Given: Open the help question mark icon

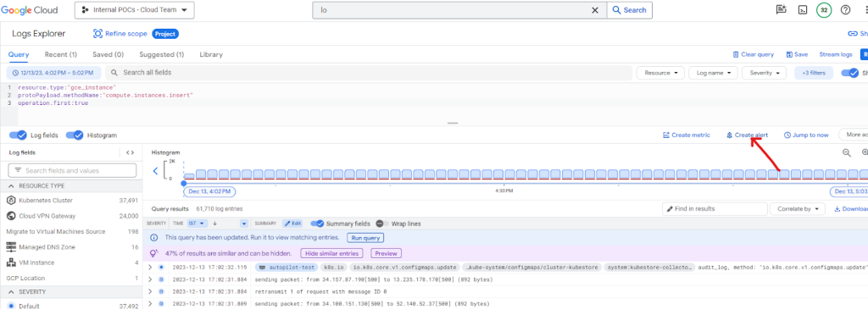Looking at the screenshot, I should 845,10.
